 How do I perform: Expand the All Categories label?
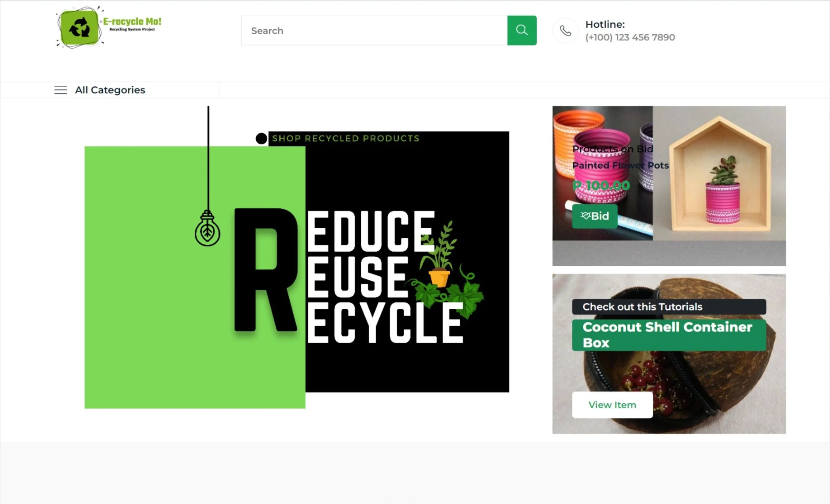110,90
